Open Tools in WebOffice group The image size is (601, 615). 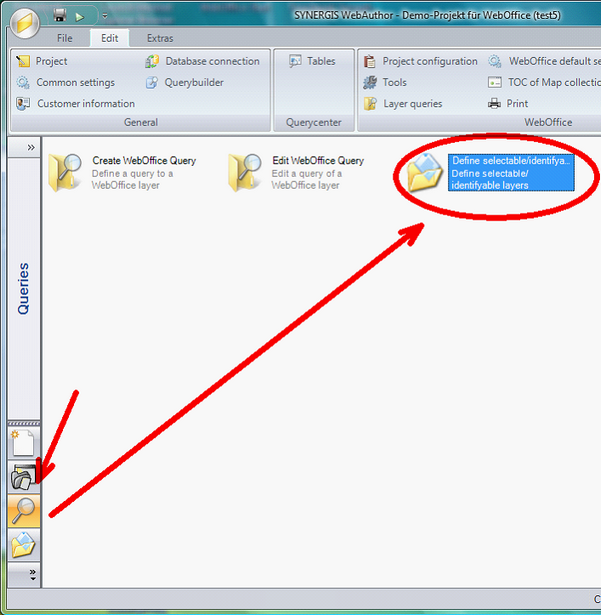(394, 82)
